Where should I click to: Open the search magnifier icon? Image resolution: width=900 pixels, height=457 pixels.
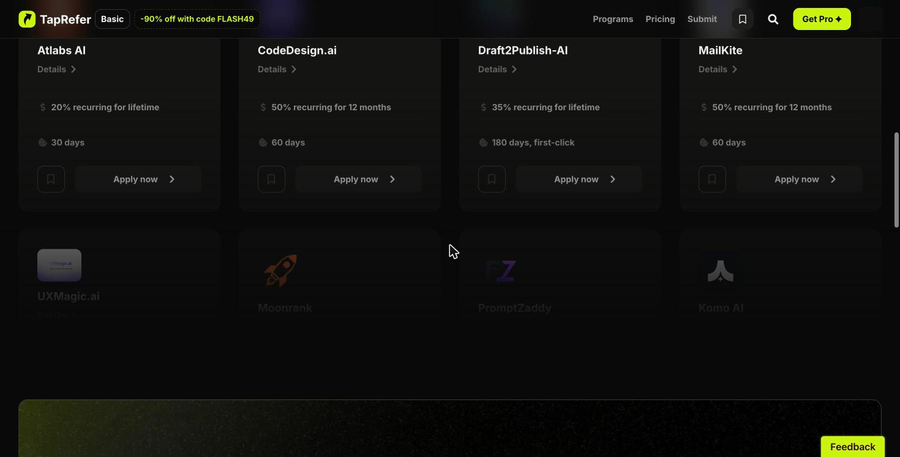[x=773, y=19]
